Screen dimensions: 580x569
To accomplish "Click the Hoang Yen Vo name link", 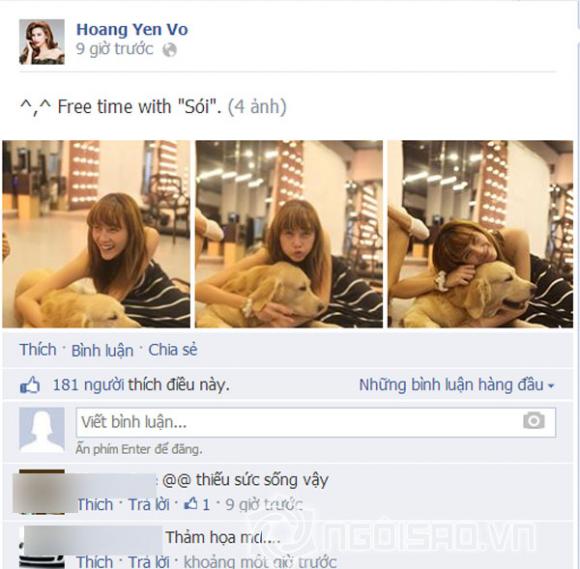I will pos(132,30).
